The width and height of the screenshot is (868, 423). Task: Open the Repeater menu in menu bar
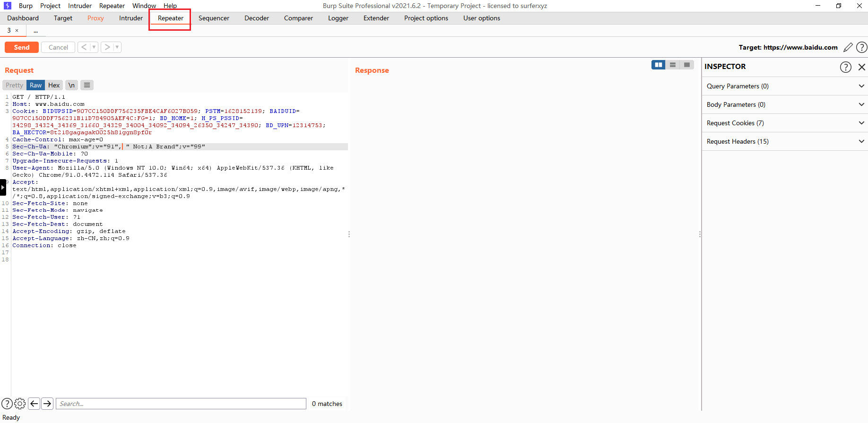(112, 6)
